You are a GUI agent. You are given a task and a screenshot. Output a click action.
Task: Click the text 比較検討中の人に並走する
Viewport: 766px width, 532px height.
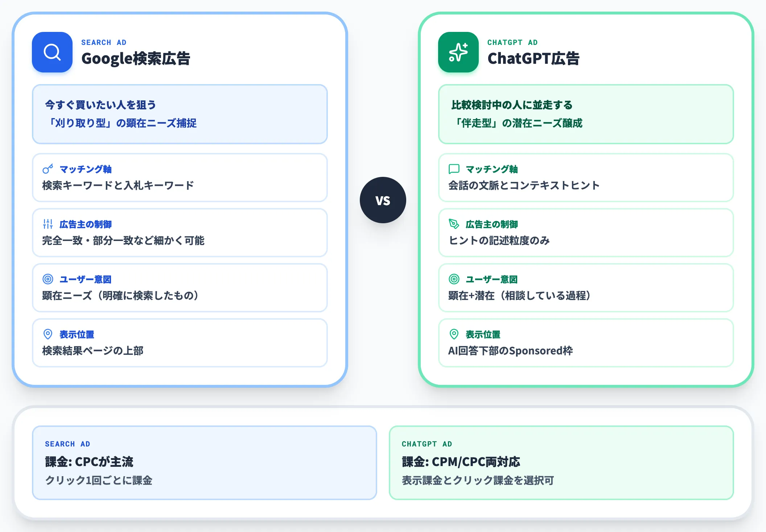[x=512, y=105]
